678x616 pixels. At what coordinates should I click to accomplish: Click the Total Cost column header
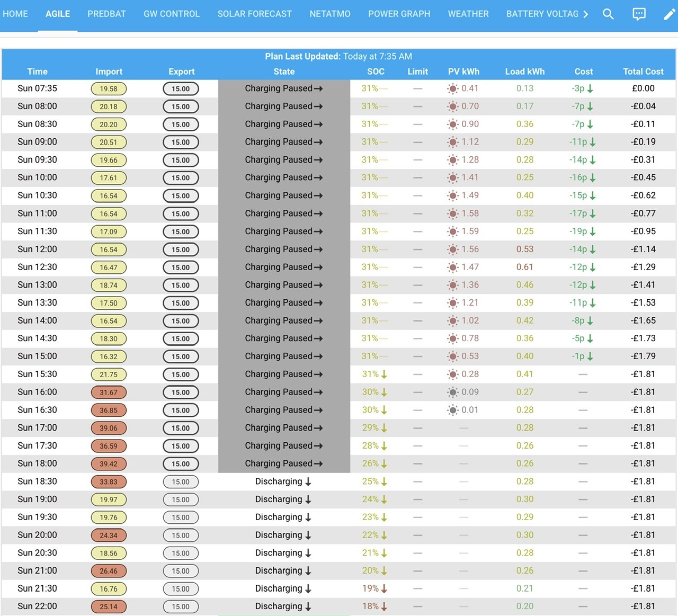coord(643,72)
